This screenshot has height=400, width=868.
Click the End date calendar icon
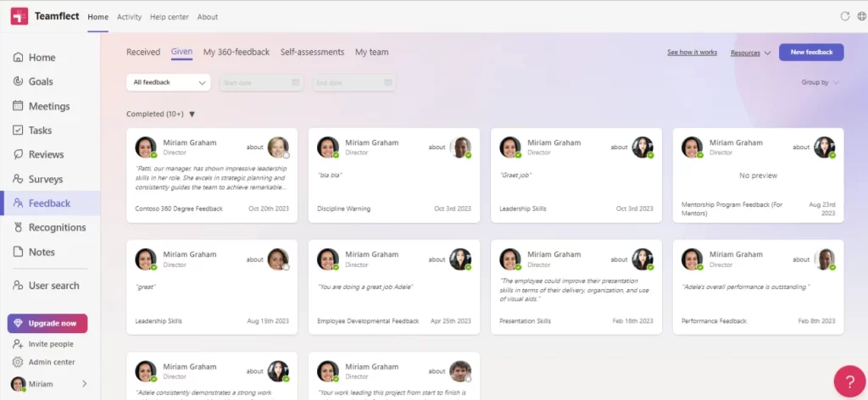tap(388, 82)
